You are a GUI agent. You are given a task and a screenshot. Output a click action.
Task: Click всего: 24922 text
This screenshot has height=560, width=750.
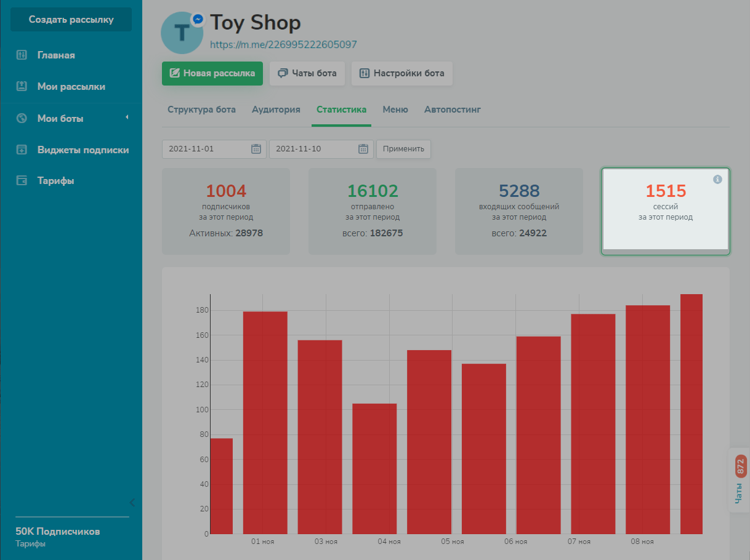pyautogui.click(x=519, y=233)
